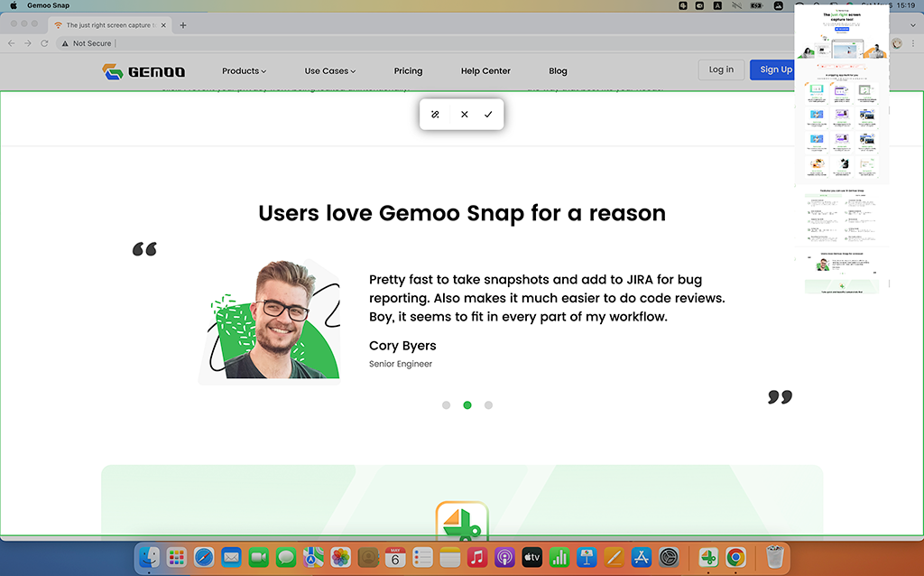Image resolution: width=924 pixels, height=576 pixels.
Task: Open Mail app in the dock
Action: tap(231, 557)
